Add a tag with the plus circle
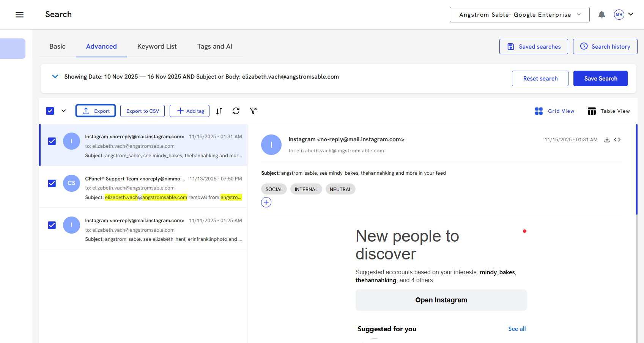 (266, 202)
